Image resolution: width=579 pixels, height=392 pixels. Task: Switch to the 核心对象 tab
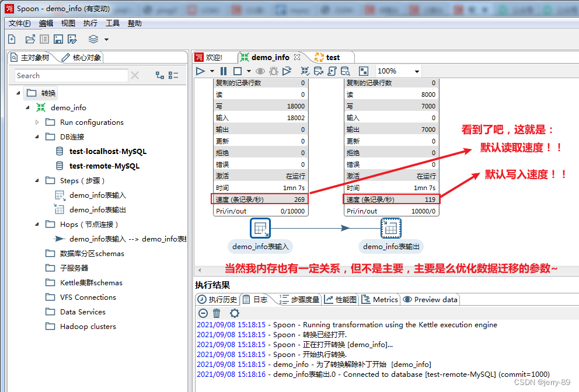tap(81, 57)
